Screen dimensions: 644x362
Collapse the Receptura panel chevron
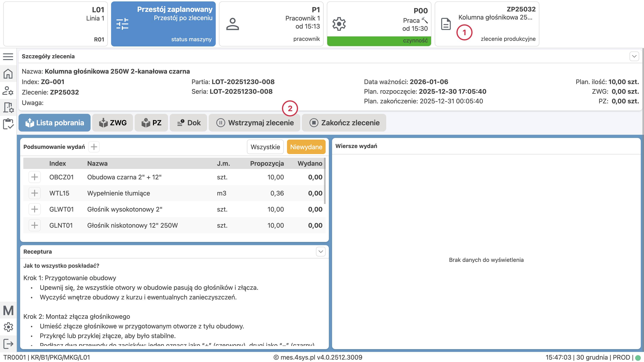pyautogui.click(x=321, y=252)
